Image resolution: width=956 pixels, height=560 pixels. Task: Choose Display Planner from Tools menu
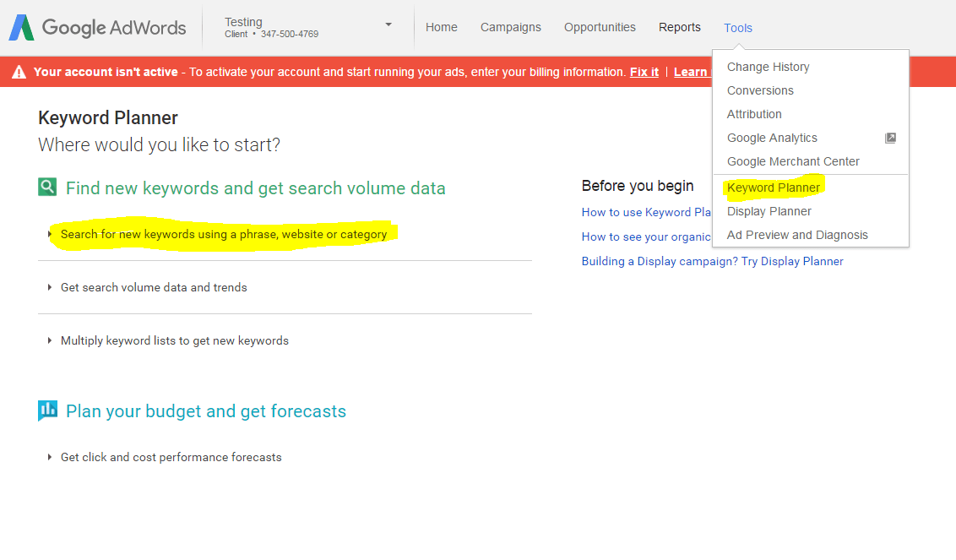tap(769, 212)
